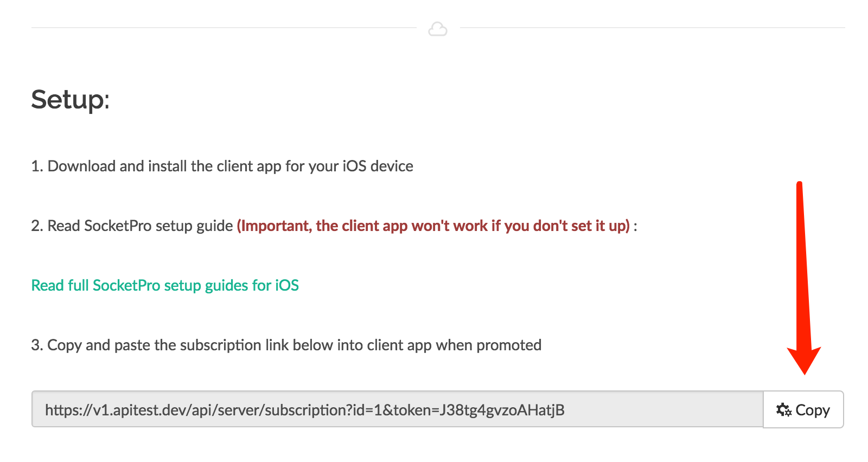Viewport: 868px width, 462px height.
Task: Click the horizontal divider line left of the cloud
Action: [224, 28]
